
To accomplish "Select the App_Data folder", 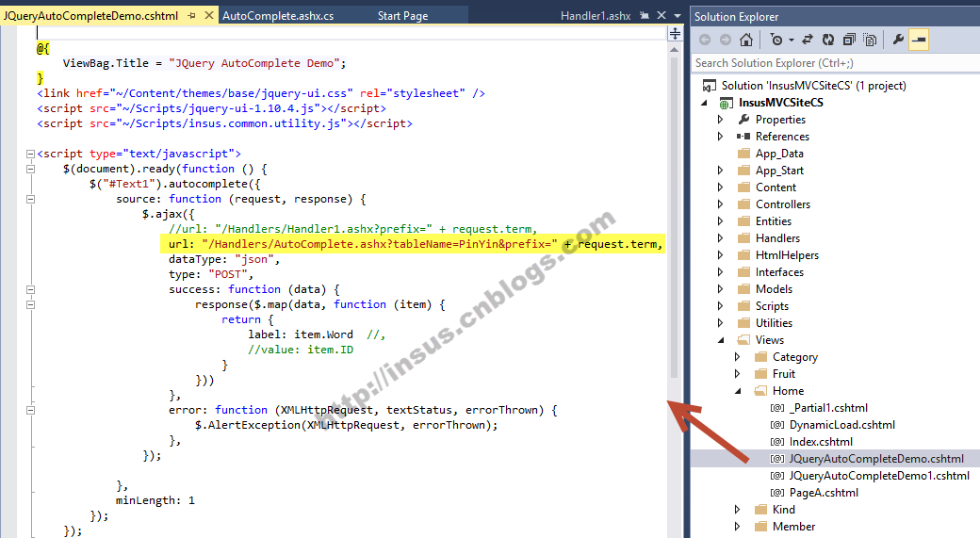I will point(778,154).
